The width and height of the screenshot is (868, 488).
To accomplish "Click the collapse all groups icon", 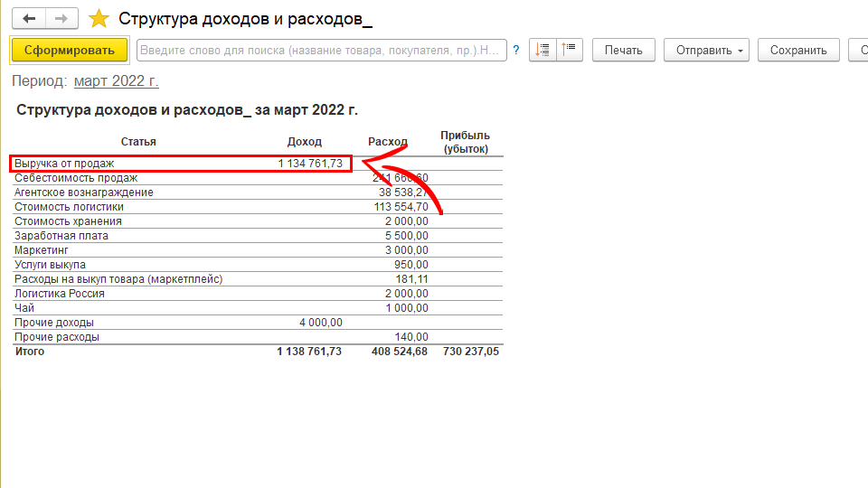I will tap(571, 51).
